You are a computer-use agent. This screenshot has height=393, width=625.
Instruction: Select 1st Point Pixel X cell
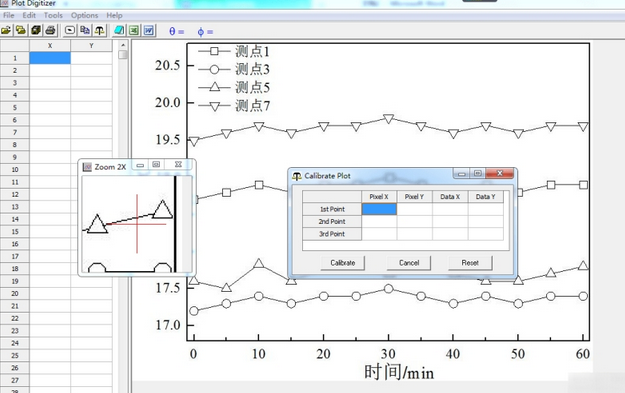[x=379, y=209]
